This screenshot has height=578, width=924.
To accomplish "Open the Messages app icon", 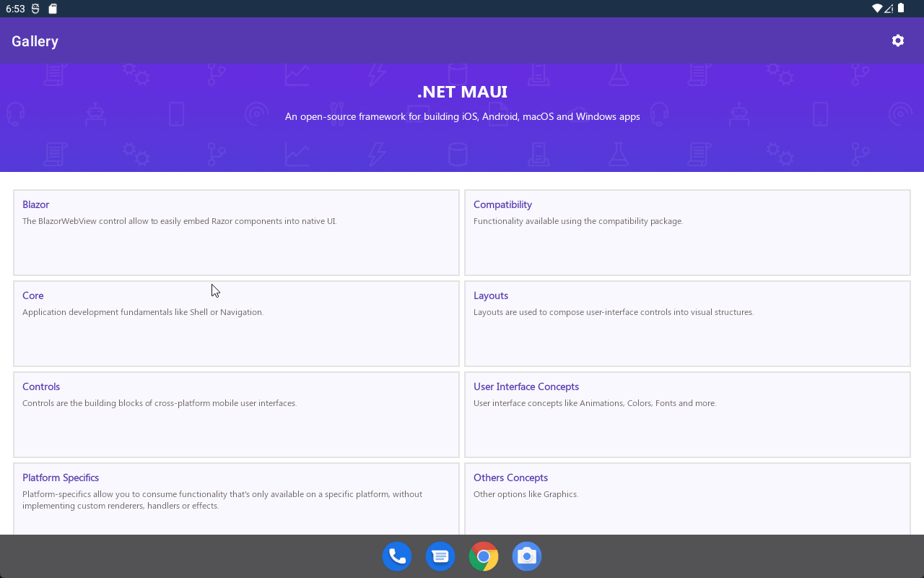I will pos(440,556).
